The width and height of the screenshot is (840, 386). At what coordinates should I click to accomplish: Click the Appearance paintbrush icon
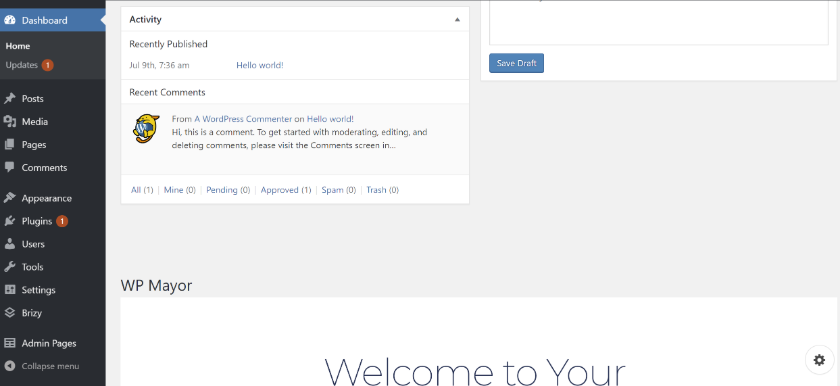(x=10, y=198)
